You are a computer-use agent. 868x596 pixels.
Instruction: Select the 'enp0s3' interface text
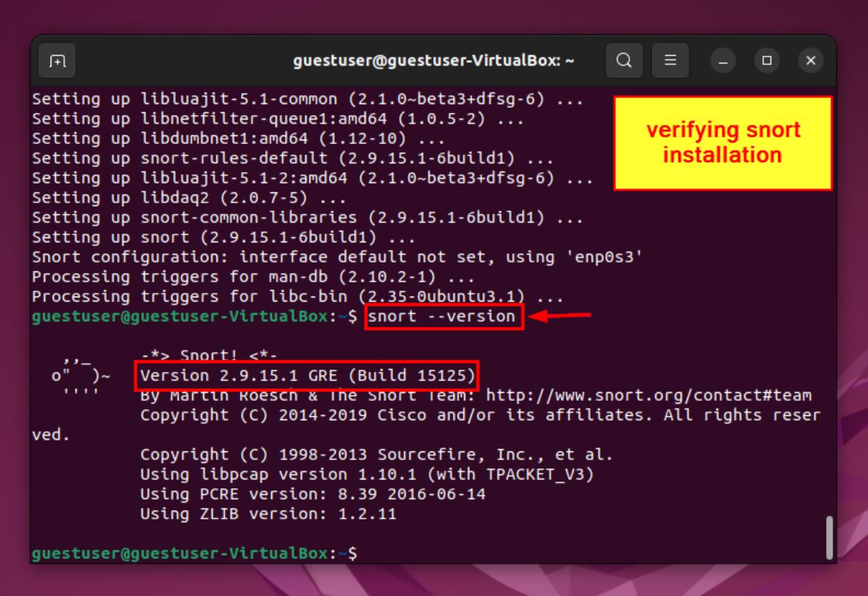point(605,256)
